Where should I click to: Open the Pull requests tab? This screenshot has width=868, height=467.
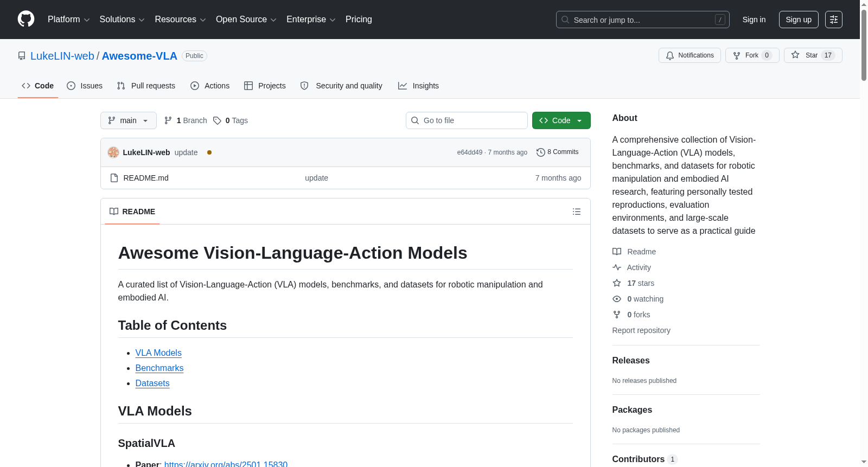(146, 86)
